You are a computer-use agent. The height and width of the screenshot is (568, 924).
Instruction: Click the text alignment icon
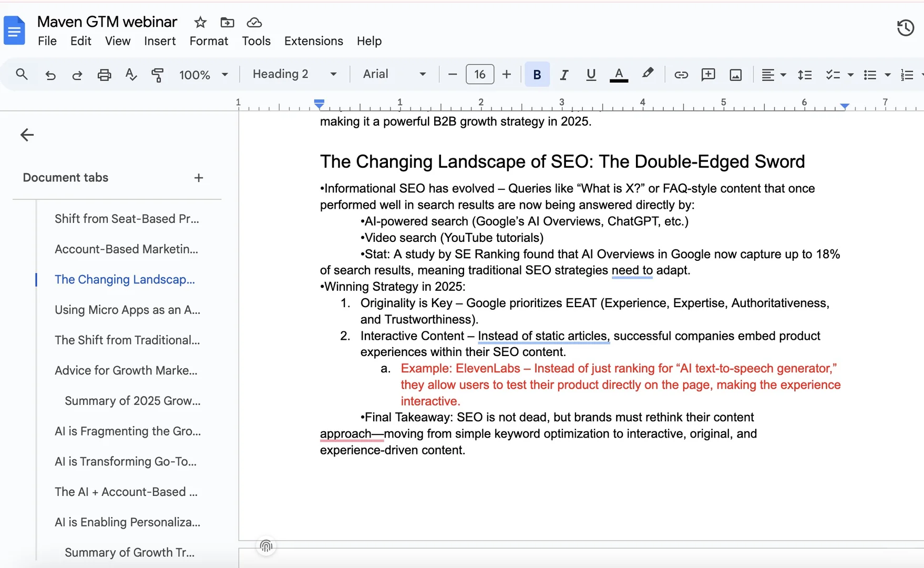[768, 75]
